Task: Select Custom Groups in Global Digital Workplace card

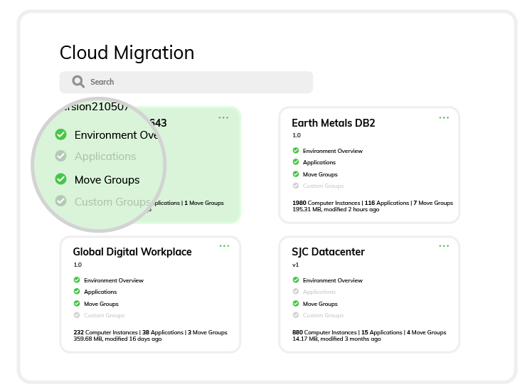Action: click(x=104, y=315)
